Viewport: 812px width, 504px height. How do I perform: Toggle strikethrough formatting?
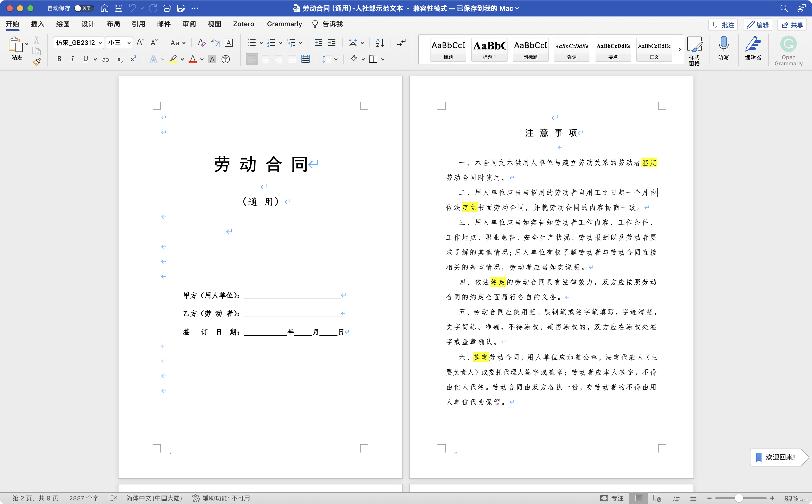point(105,59)
